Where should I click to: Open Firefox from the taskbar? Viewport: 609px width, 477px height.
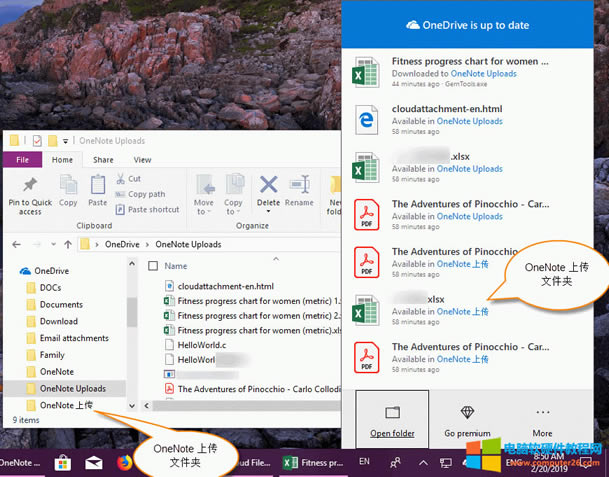pos(125,463)
